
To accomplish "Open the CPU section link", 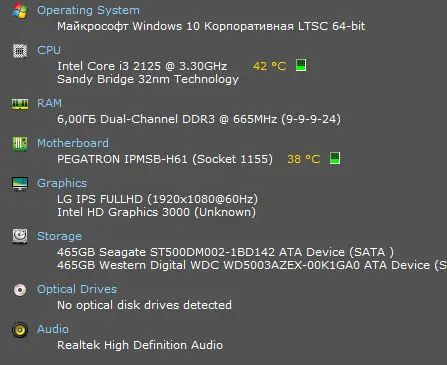I will [x=49, y=50].
